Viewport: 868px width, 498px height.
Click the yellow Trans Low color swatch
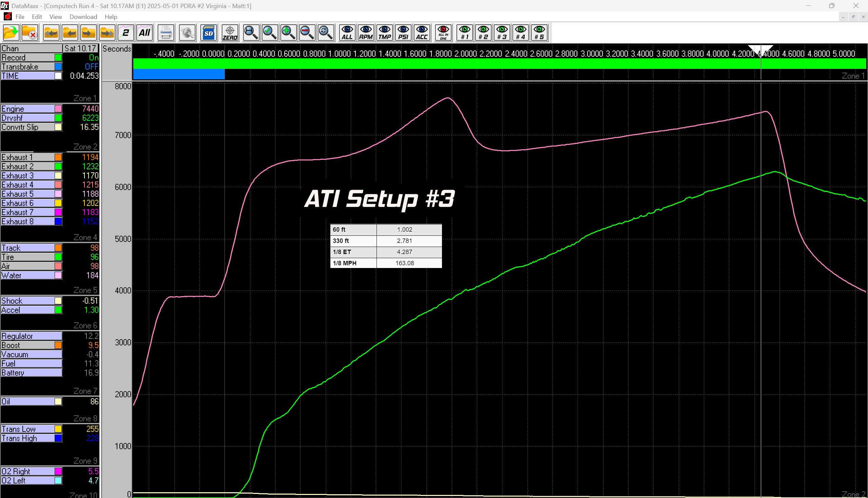pos(58,429)
